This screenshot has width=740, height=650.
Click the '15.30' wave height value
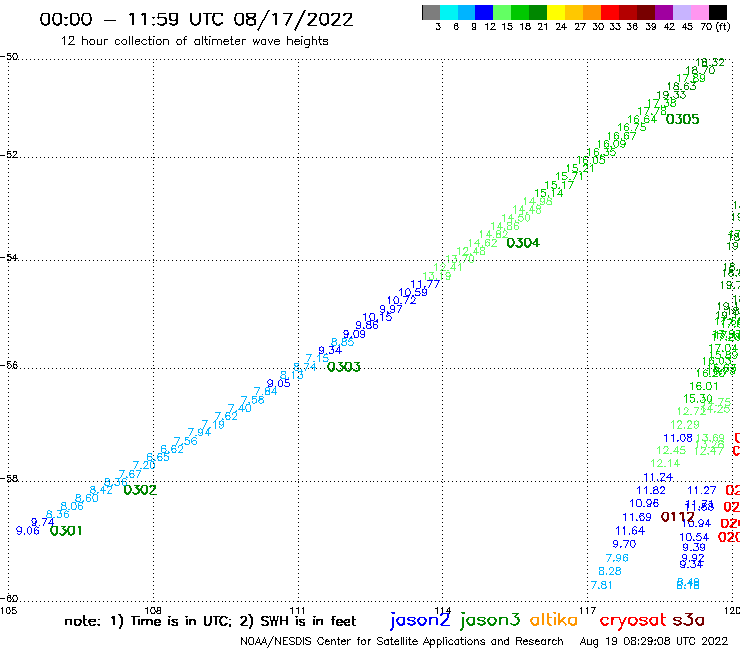[x=698, y=399]
